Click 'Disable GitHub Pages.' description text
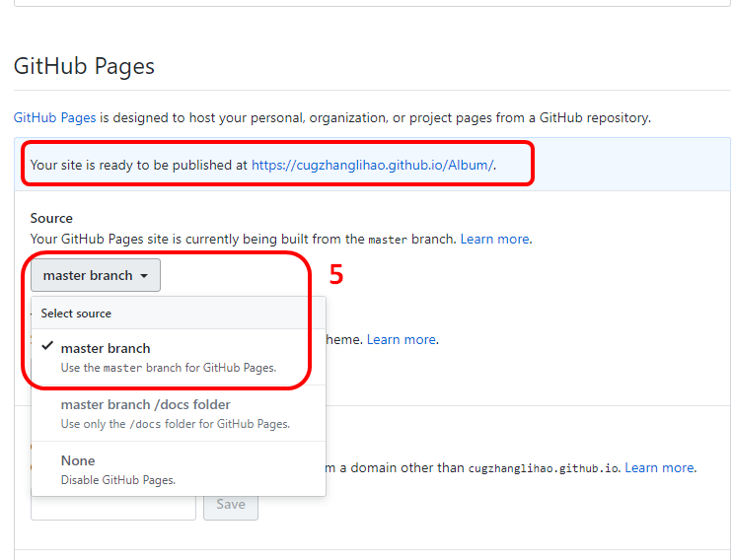Image resolution: width=732 pixels, height=560 pixels. pyautogui.click(x=118, y=480)
